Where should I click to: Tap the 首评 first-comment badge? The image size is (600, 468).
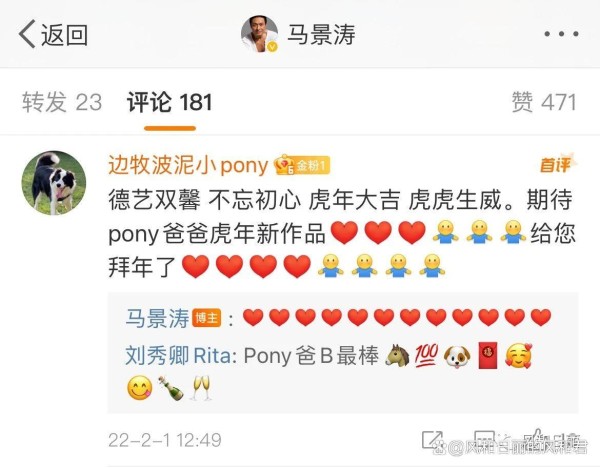click(x=558, y=165)
